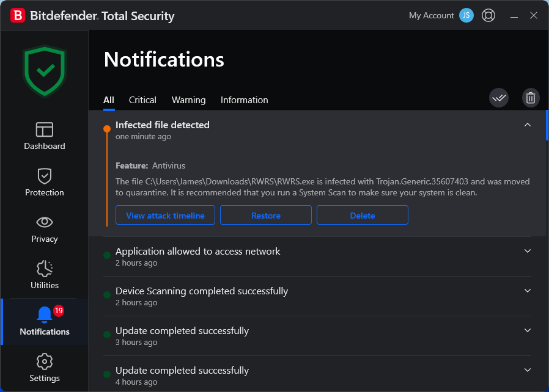Click the red 19 notification badge
The image size is (549, 392).
pyautogui.click(x=59, y=311)
